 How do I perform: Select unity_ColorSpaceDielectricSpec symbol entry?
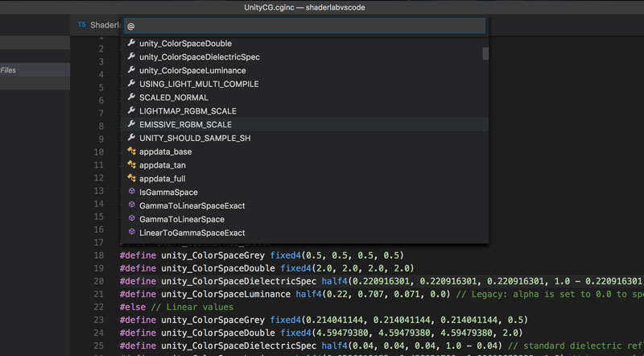point(304,56)
